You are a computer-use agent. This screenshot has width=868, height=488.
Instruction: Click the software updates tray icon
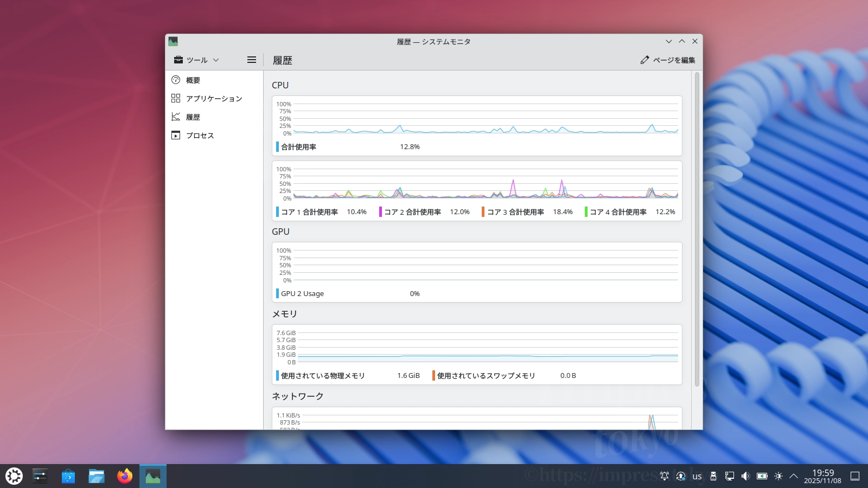681,476
